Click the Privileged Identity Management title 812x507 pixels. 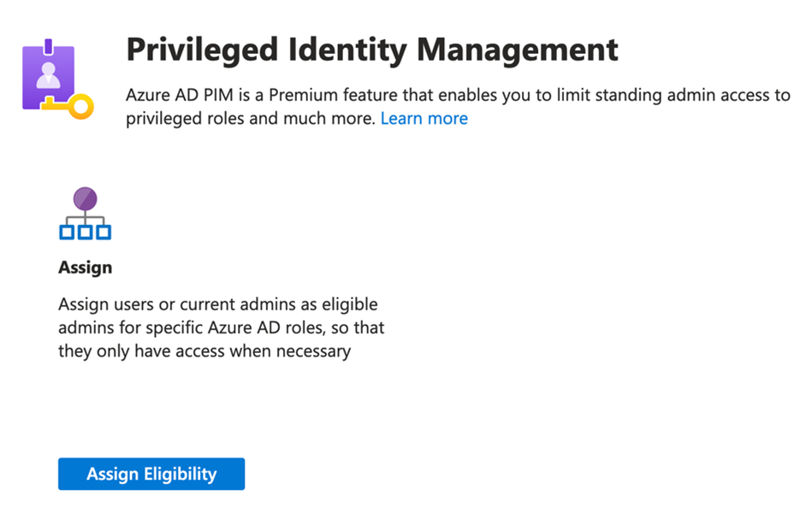click(371, 50)
